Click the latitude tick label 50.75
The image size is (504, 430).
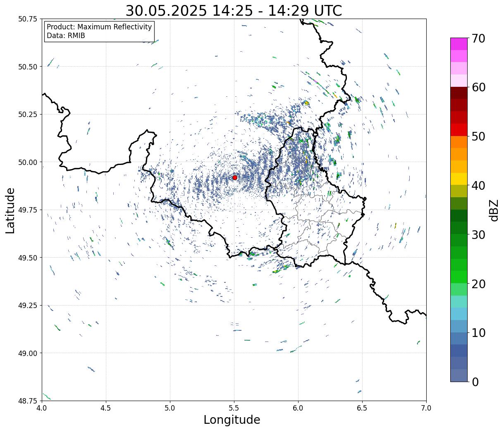click(x=28, y=19)
